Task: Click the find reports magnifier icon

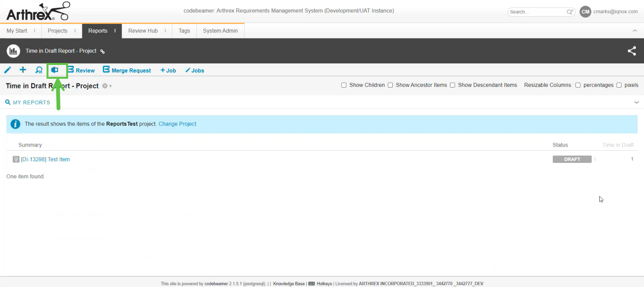Action: (x=39, y=70)
